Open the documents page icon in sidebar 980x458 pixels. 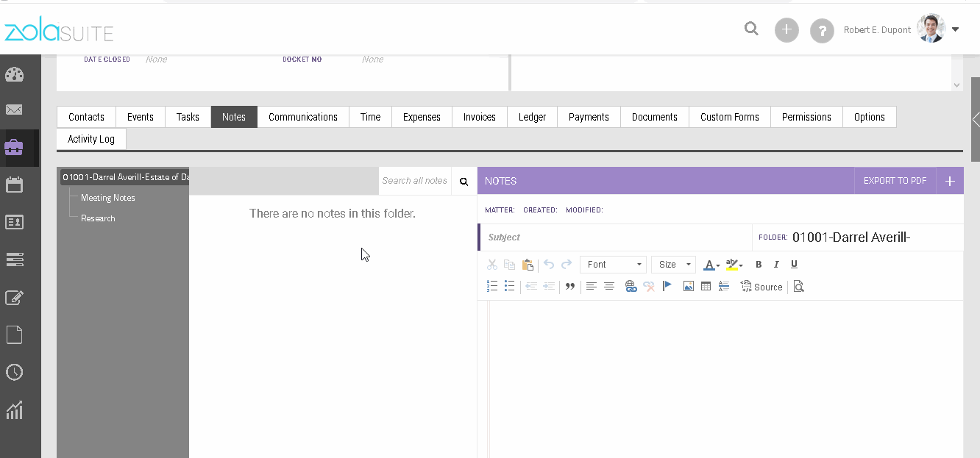pyautogui.click(x=14, y=334)
